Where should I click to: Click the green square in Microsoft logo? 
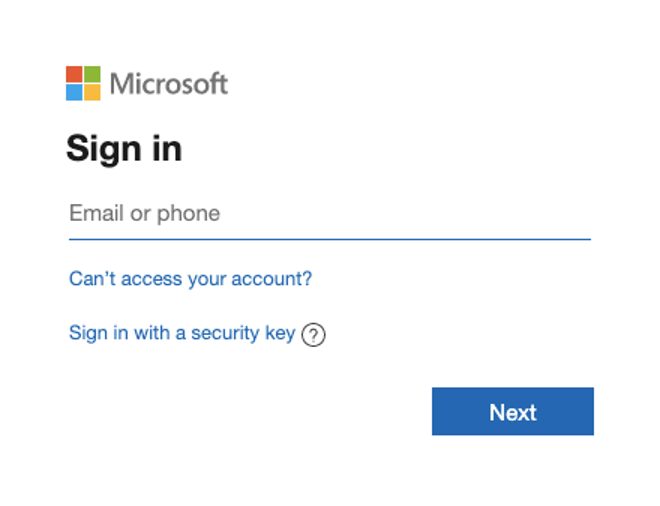click(92, 74)
